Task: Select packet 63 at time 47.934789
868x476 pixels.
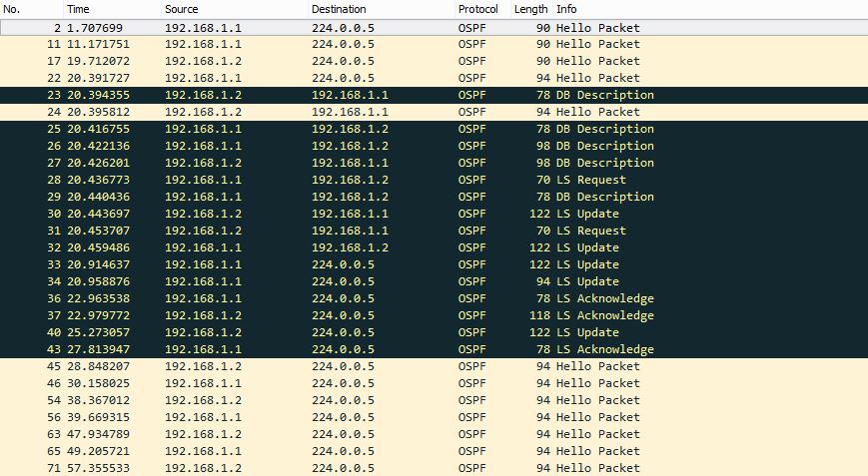Action: tap(434, 434)
